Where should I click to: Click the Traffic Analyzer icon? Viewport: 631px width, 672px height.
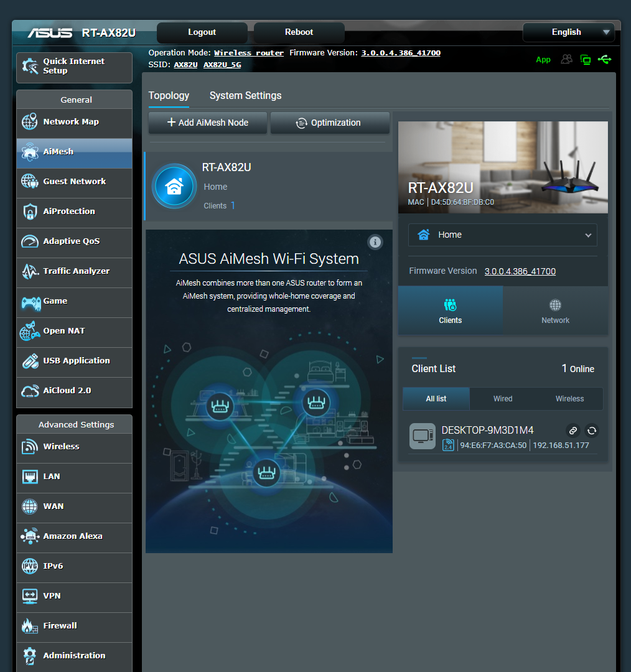pos(30,271)
